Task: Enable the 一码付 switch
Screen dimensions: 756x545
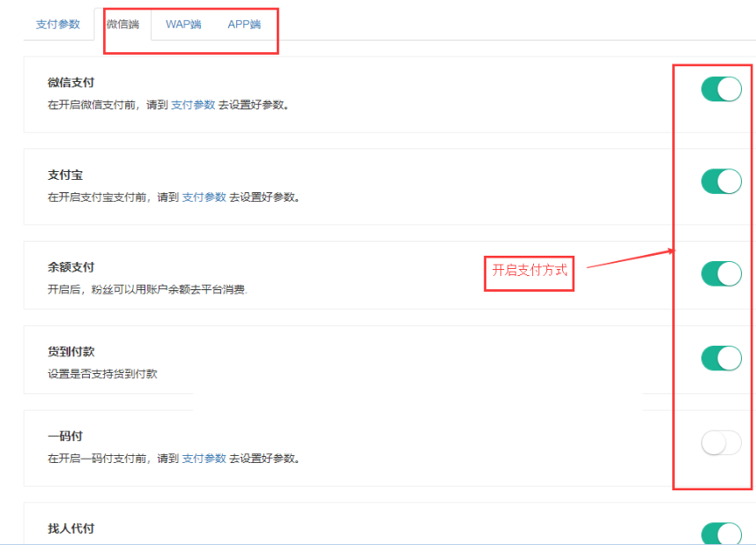Action: pos(722,443)
